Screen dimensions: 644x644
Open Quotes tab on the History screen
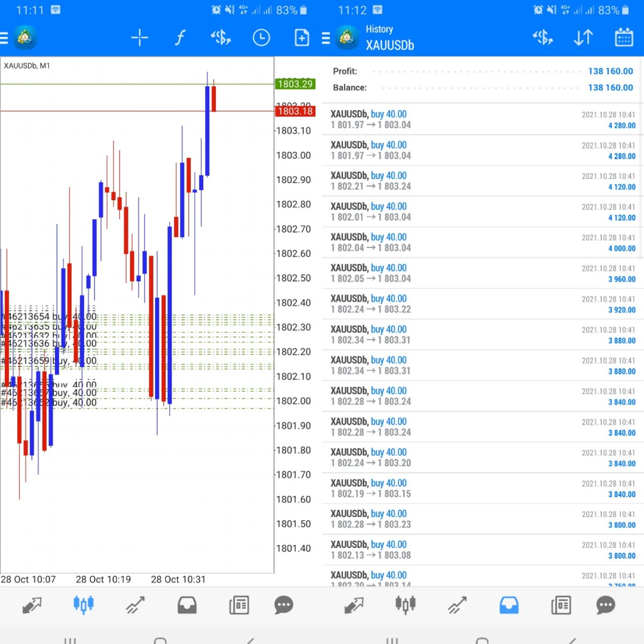354,605
